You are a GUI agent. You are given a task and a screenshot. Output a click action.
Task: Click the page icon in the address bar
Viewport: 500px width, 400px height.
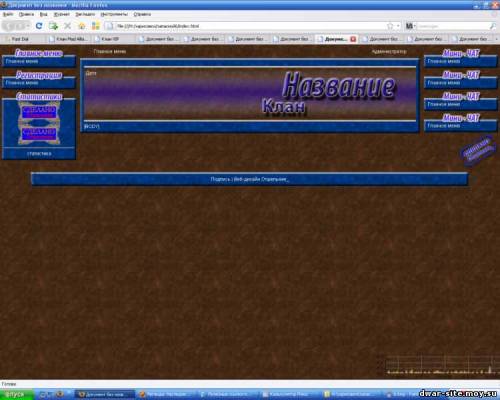click(x=109, y=26)
